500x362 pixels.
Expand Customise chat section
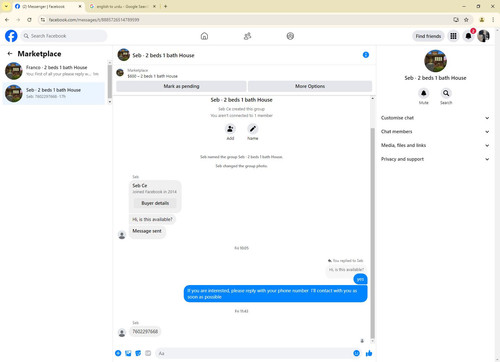435,118
